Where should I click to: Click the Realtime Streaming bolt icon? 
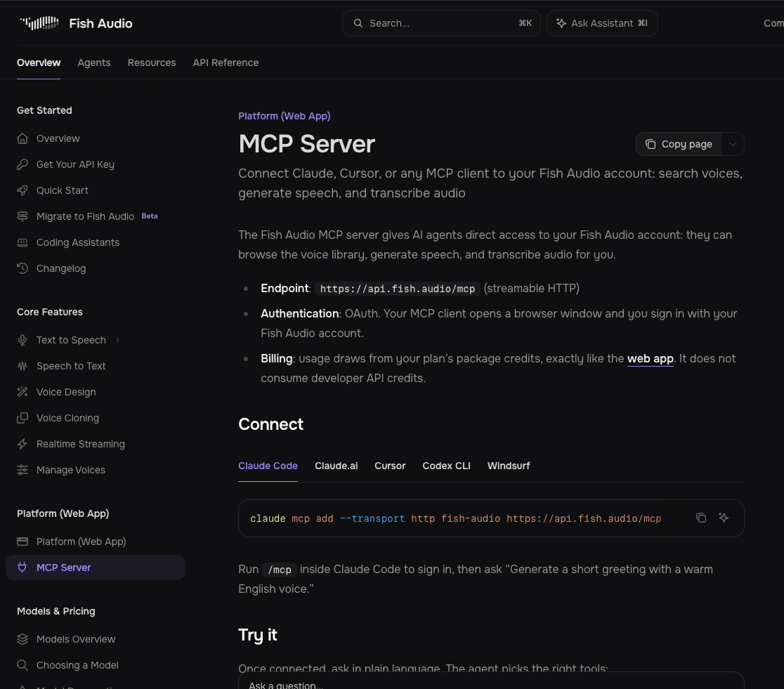click(22, 444)
